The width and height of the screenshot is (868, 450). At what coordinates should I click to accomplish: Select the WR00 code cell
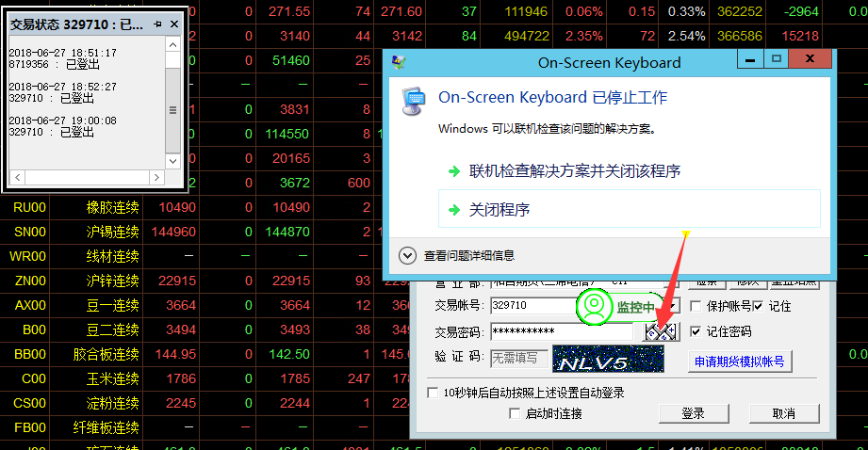27,256
